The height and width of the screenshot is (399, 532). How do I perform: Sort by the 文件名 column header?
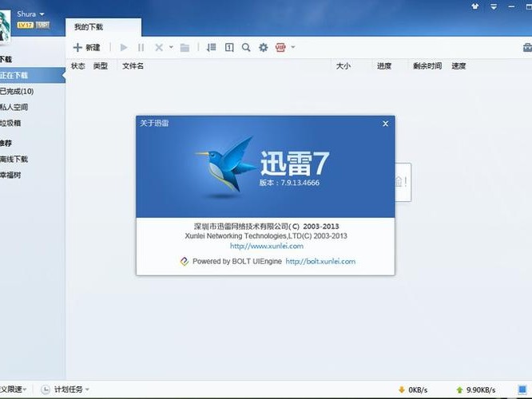pos(133,66)
